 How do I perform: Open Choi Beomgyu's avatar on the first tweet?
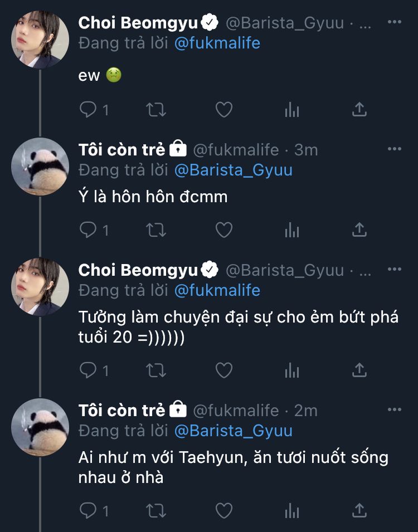[40, 39]
